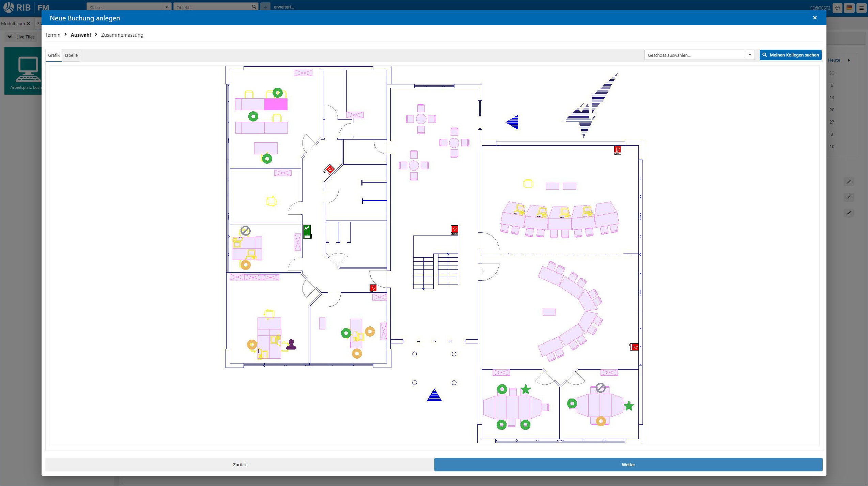868x486 pixels.
Task: Click the Termin breadcrumb step
Action: [x=52, y=35]
